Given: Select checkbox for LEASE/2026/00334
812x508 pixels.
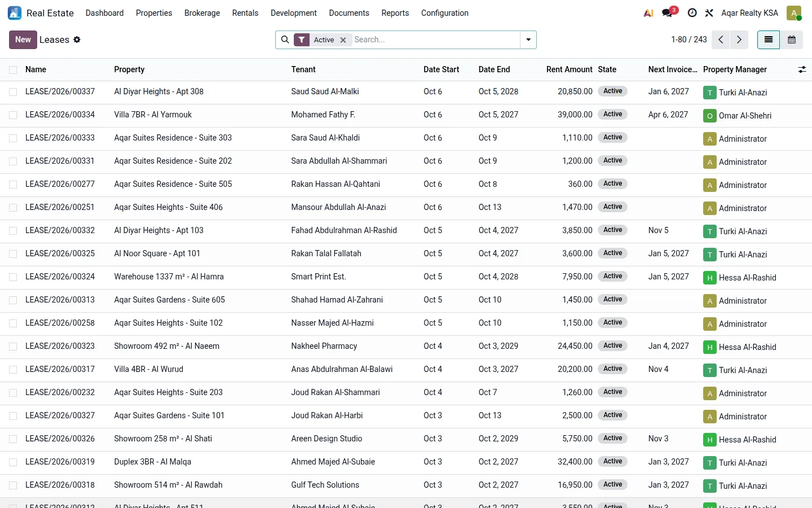Looking at the screenshot, I should click(x=13, y=115).
